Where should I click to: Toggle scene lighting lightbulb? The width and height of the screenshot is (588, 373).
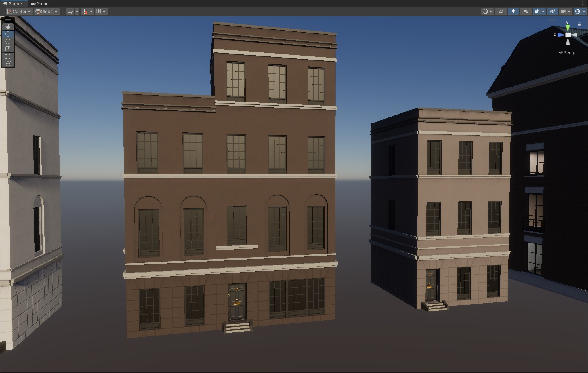coord(513,11)
